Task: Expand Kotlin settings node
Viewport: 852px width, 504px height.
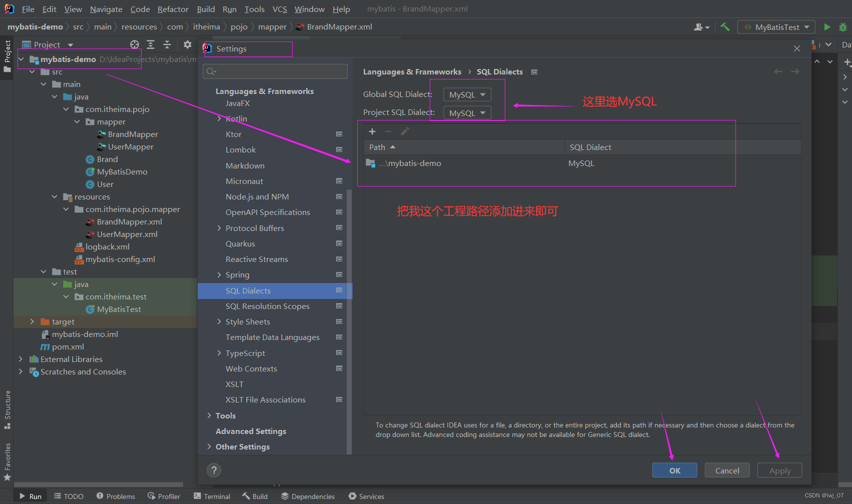Action: [219, 118]
